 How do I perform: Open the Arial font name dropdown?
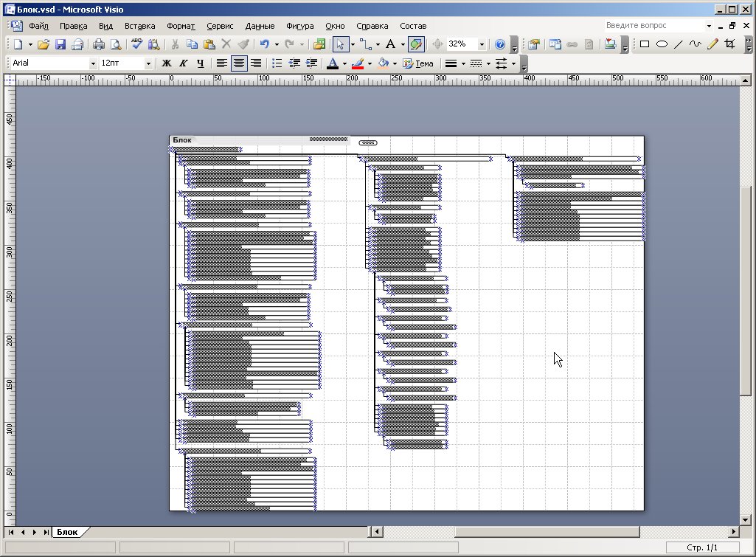click(x=93, y=63)
